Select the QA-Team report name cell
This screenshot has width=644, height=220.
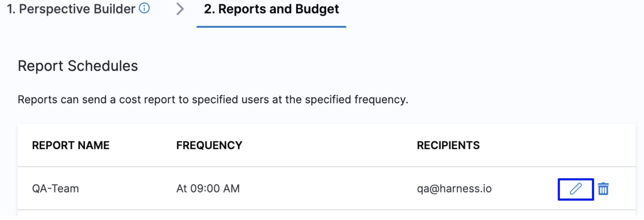[x=56, y=189]
